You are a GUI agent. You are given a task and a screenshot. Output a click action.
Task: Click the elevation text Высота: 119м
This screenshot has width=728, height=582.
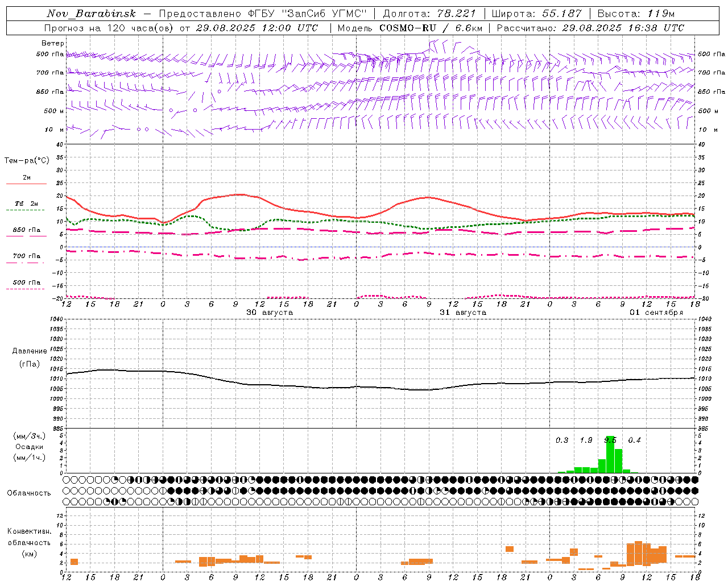coord(636,14)
